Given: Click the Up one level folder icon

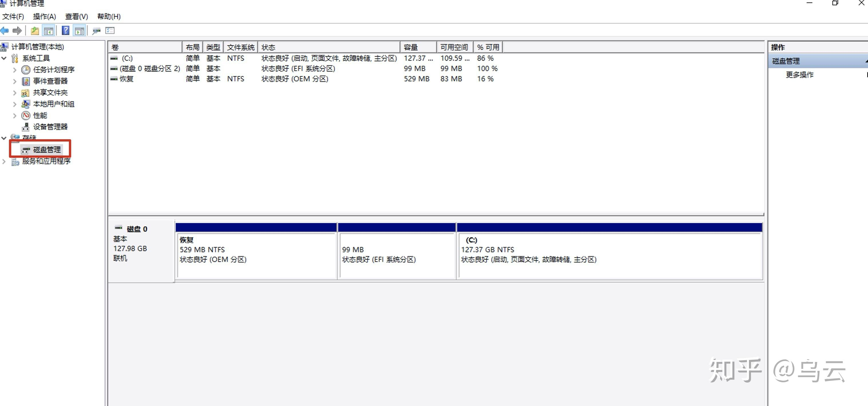Looking at the screenshot, I should (35, 31).
